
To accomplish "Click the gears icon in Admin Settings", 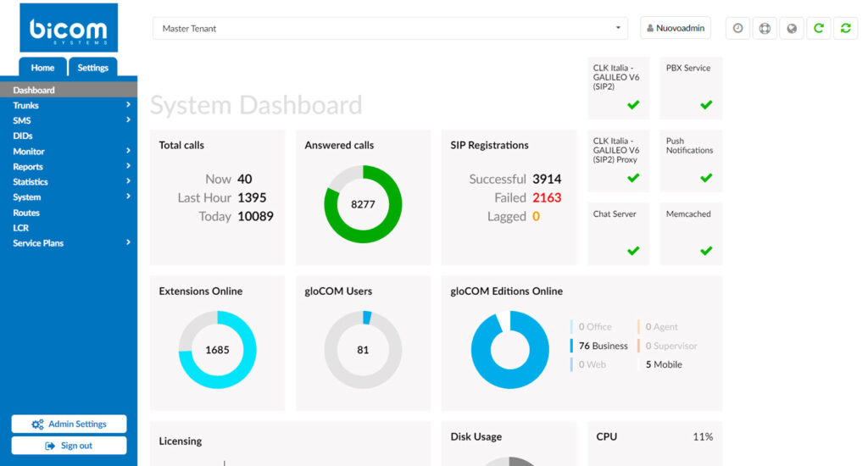I will 37,424.
